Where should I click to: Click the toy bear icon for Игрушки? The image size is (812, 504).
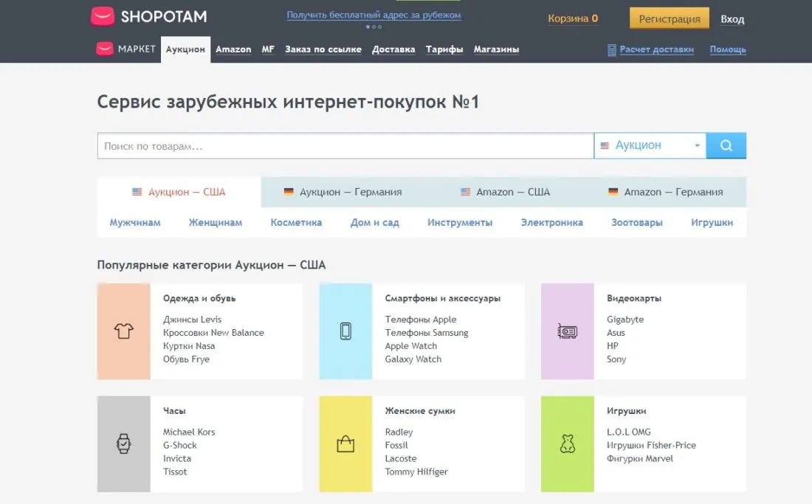[567, 443]
